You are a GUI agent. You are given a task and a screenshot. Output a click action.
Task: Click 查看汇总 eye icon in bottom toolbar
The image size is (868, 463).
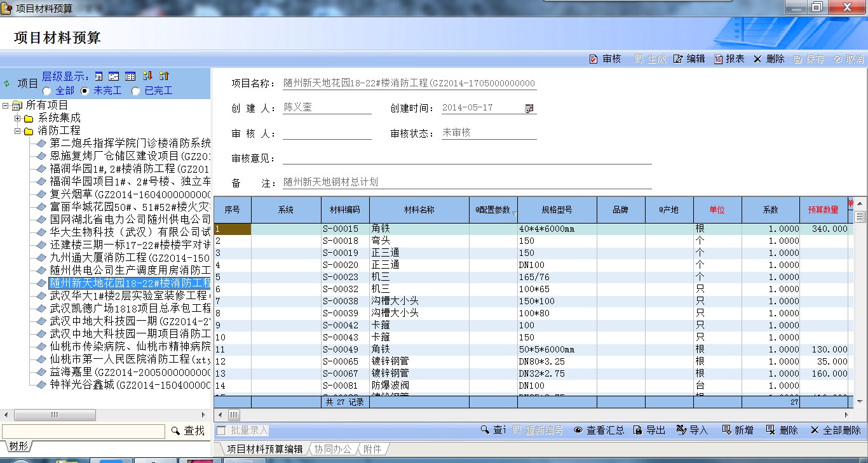tap(578, 430)
